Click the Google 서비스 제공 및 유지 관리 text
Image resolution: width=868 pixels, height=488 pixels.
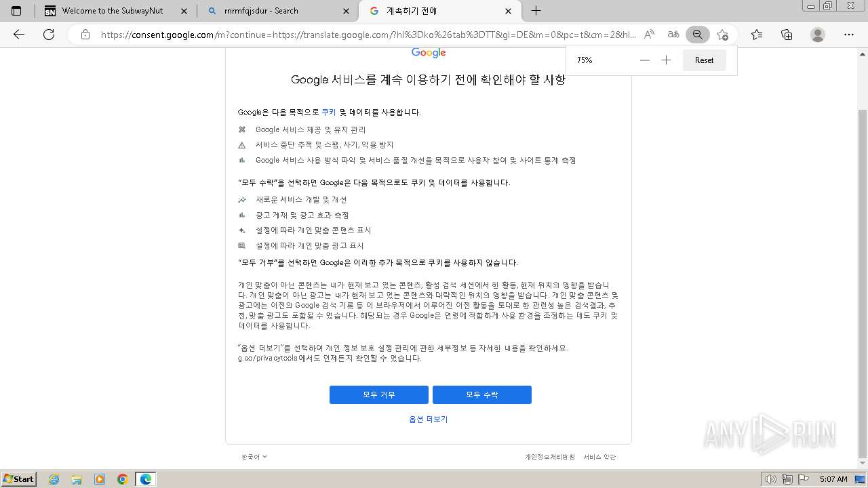click(311, 129)
